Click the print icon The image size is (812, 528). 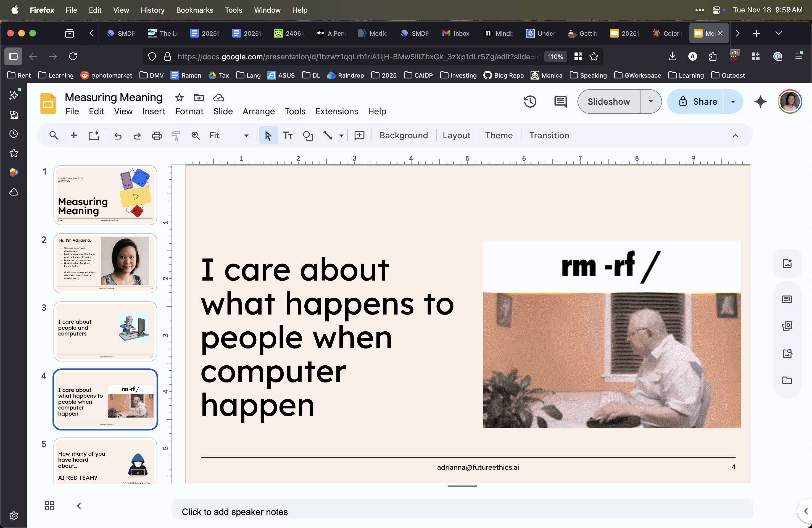[157, 135]
